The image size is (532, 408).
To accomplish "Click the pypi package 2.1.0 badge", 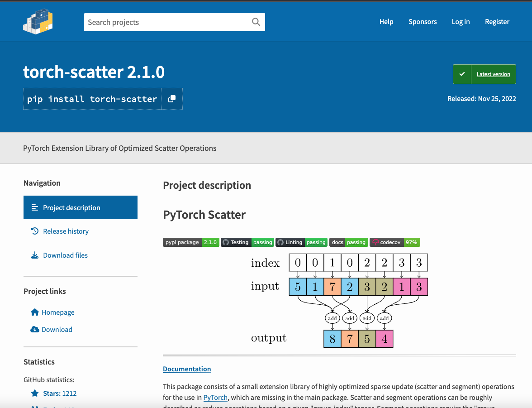I will 191,242.
